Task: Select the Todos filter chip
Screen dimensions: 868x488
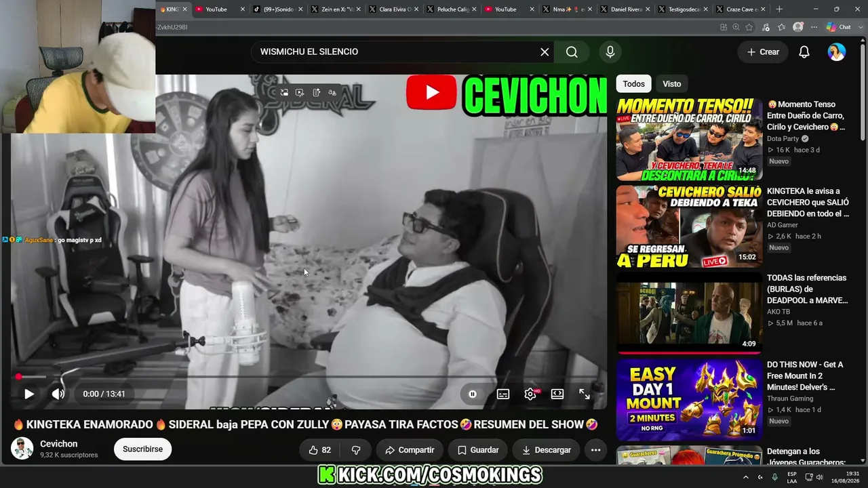Action: (633, 84)
